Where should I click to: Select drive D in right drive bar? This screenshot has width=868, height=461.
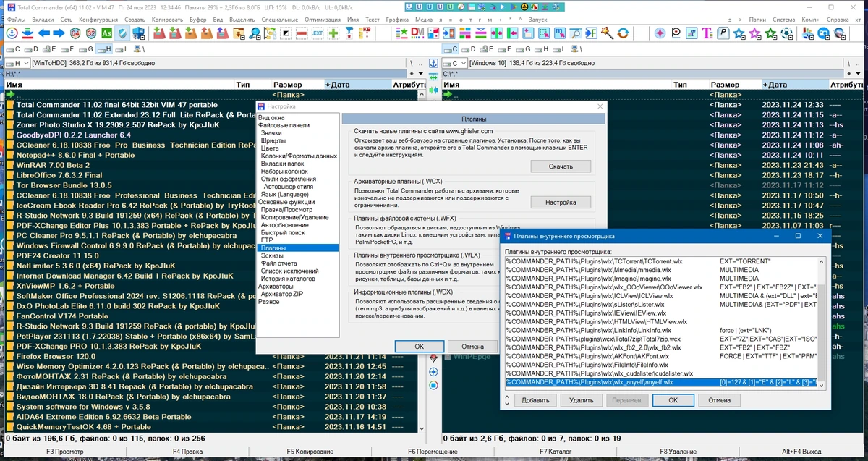click(469, 49)
